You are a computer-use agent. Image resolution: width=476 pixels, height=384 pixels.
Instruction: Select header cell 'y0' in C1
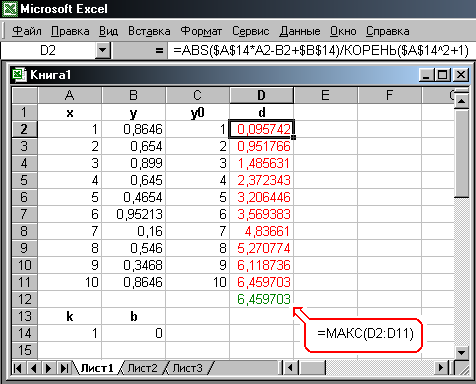[x=197, y=112]
